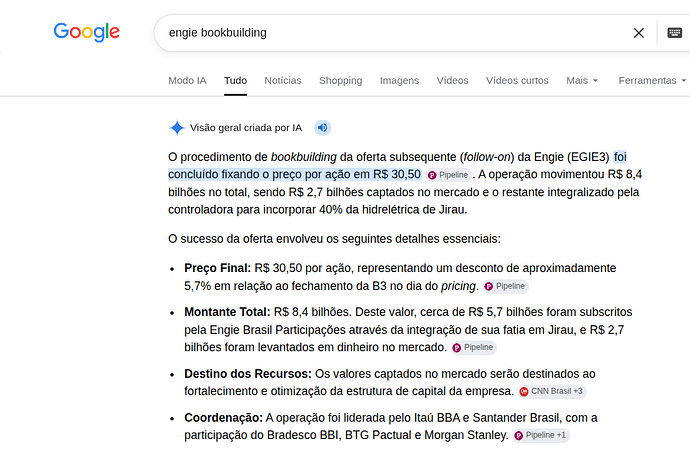Switch to the Imagens tab

(399, 81)
